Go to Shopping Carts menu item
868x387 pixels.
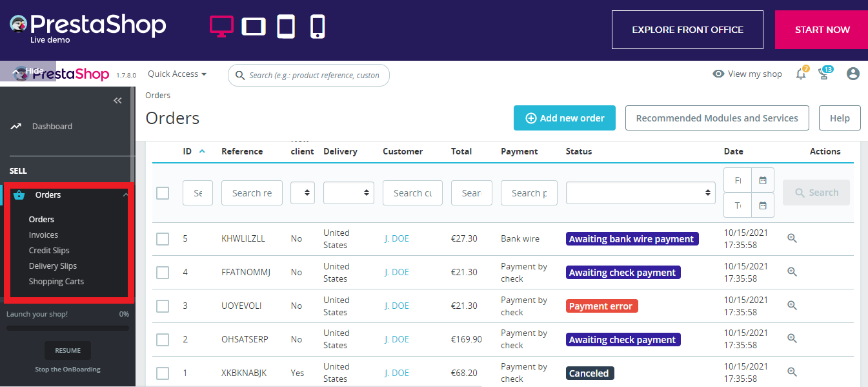coord(56,282)
